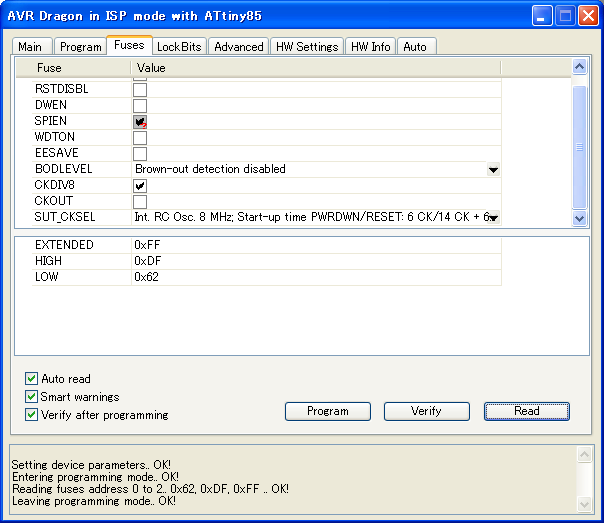
Task: Click the 'Reading fuses address 0 to 2' log line
Action: coord(150,489)
